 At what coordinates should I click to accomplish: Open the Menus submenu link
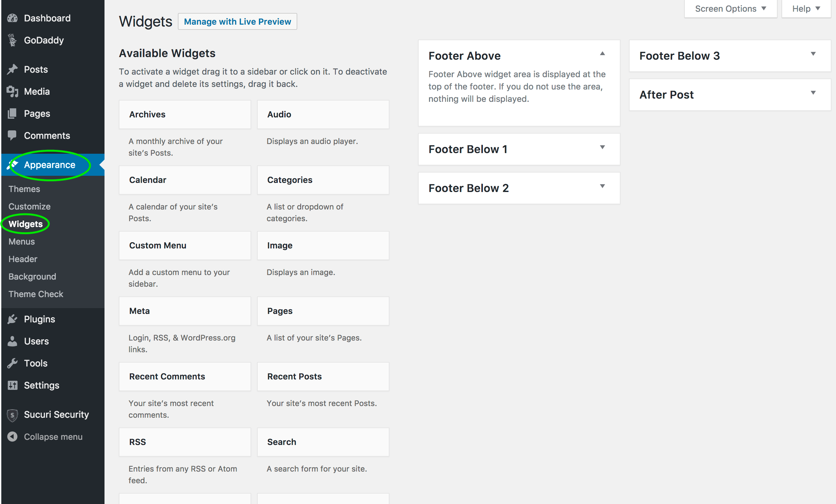click(22, 241)
